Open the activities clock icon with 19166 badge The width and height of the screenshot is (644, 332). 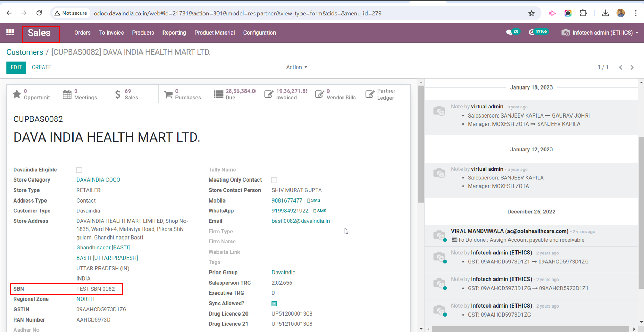532,33
